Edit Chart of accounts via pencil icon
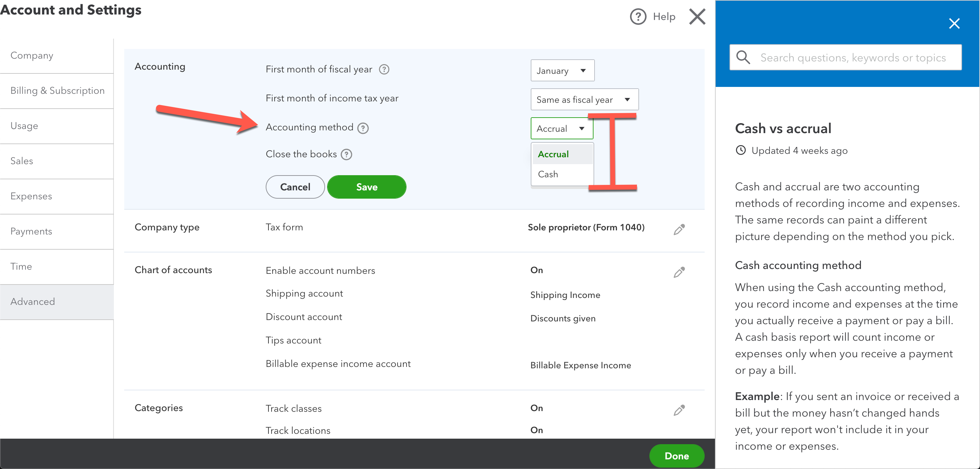This screenshot has height=469, width=980. 679,271
